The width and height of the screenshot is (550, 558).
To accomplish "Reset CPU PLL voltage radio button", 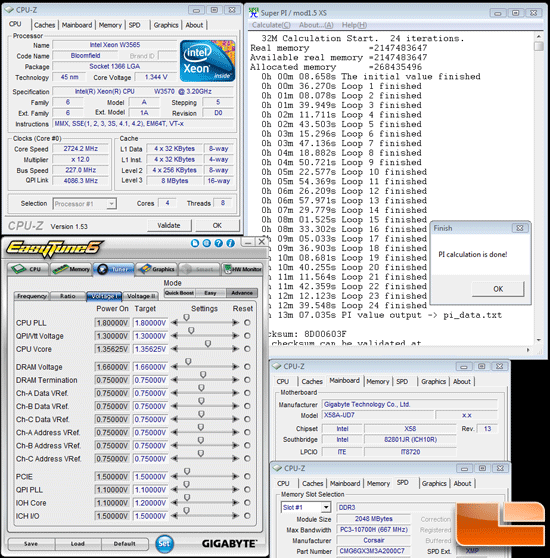I will pos(247,323).
